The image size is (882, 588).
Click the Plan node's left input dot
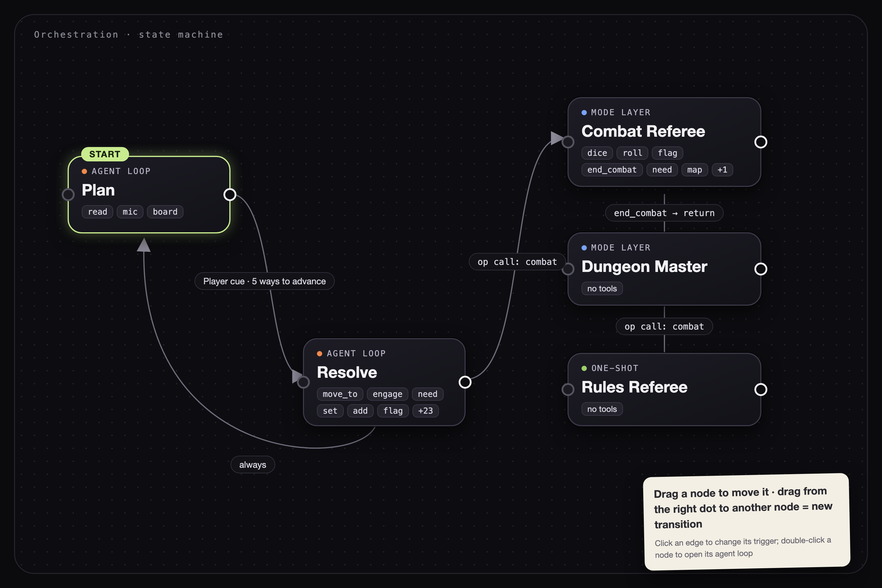(x=68, y=195)
